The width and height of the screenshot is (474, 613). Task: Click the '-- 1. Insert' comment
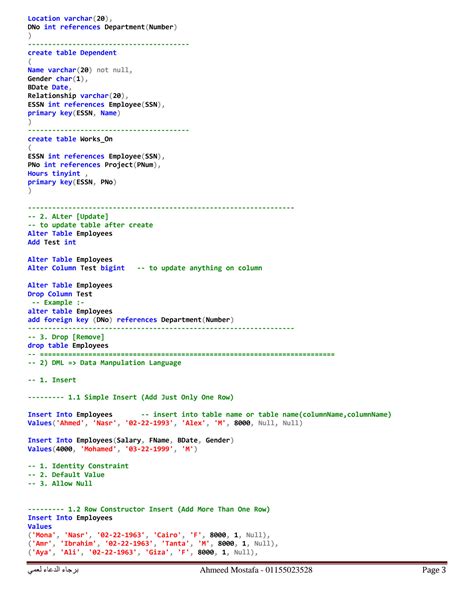[x=52, y=380]
